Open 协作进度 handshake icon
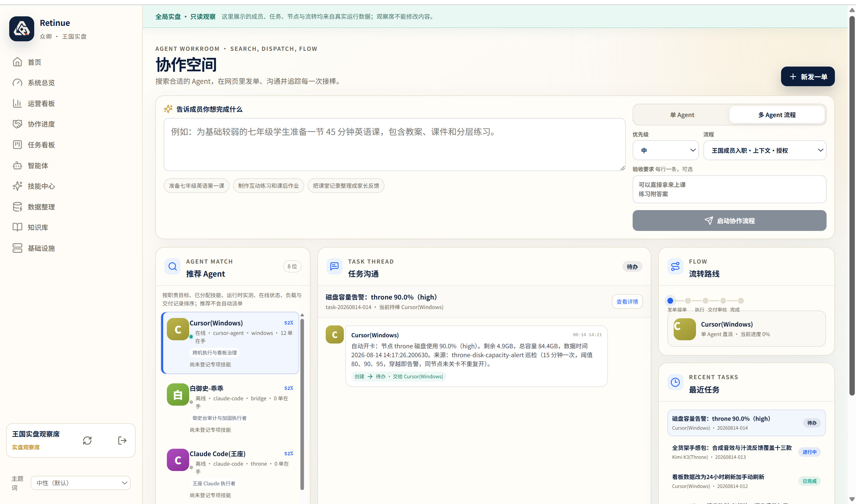The width and height of the screenshot is (856, 504). (x=17, y=124)
